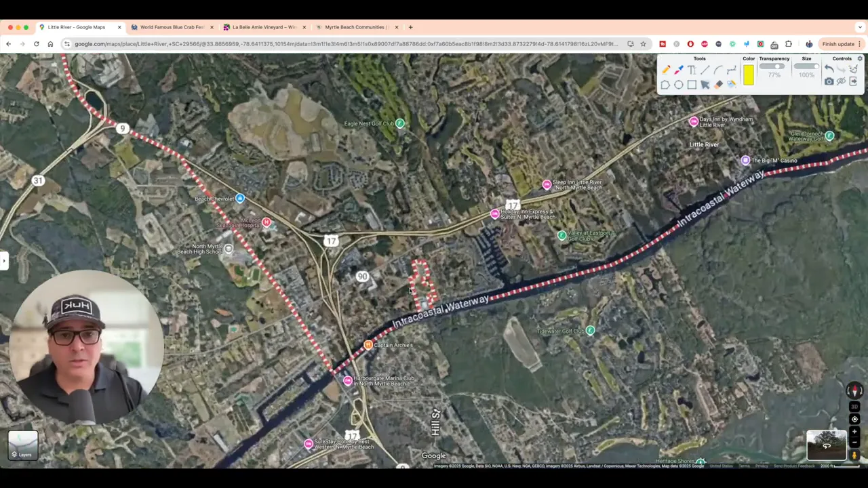Adjust the Size slider
The image size is (868, 488).
(x=806, y=66)
